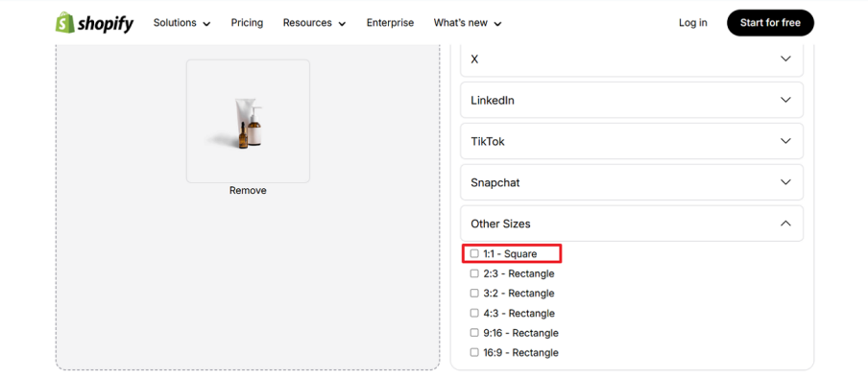Image resolution: width=868 pixels, height=378 pixels.
Task: Open the Resources dropdown menu
Action: point(314,23)
